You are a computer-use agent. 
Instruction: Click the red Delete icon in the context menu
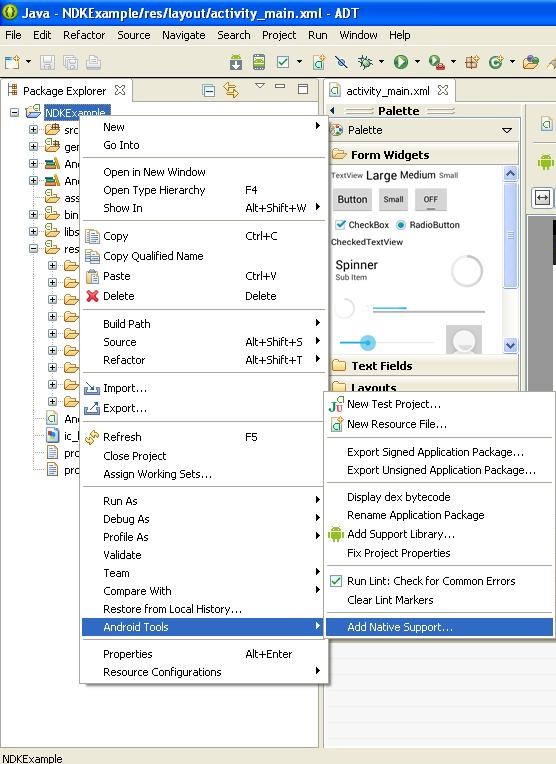pyautogui.click(x=92, y=296)
